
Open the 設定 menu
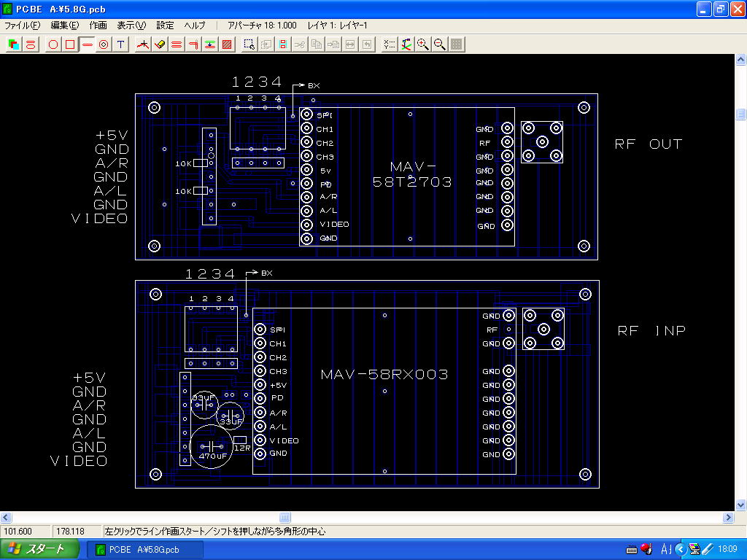[x=166, y=26]
